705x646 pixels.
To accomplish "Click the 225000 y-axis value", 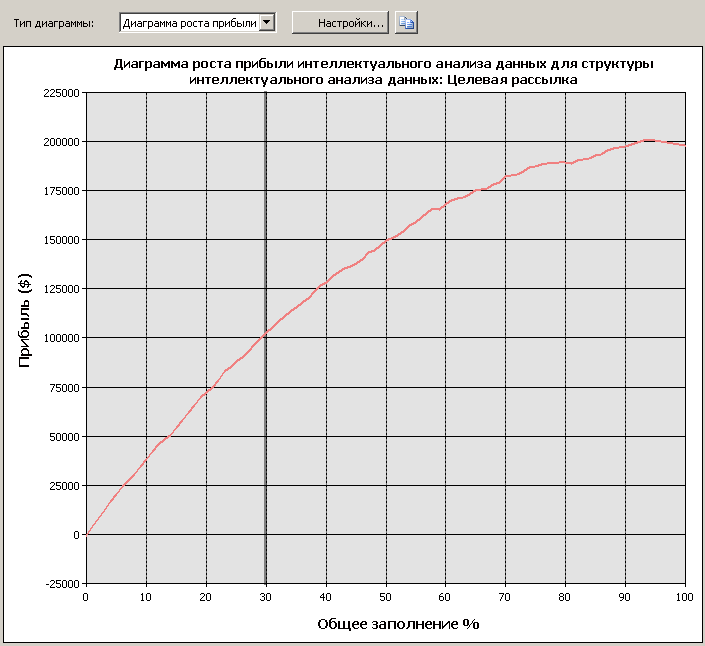I will [x=61, y=93].
